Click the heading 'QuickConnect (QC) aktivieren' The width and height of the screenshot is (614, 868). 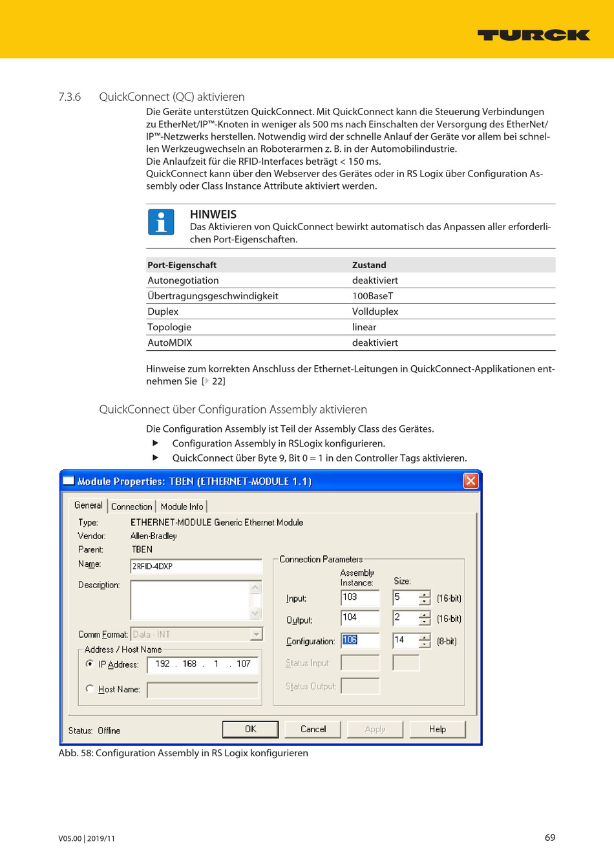pos(172,97)
